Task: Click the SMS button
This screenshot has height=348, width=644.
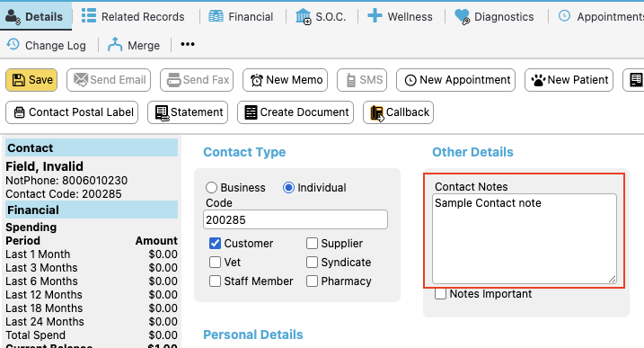Action: coord(362,80)
